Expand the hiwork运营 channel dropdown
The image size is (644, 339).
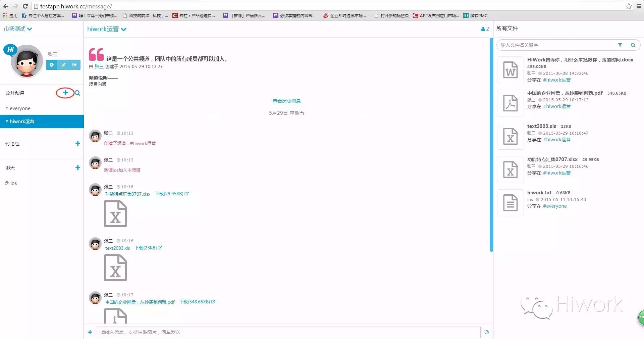tap(107, 29)
